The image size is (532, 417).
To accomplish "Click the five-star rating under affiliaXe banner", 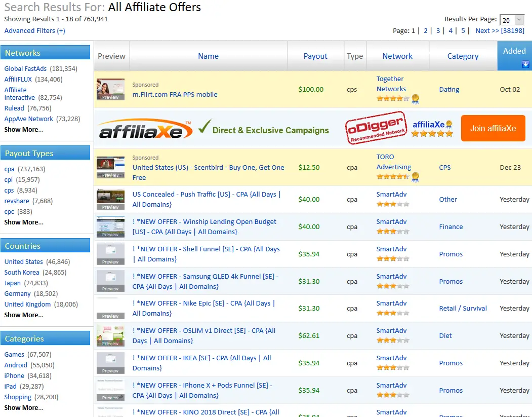I will (432, 133).
